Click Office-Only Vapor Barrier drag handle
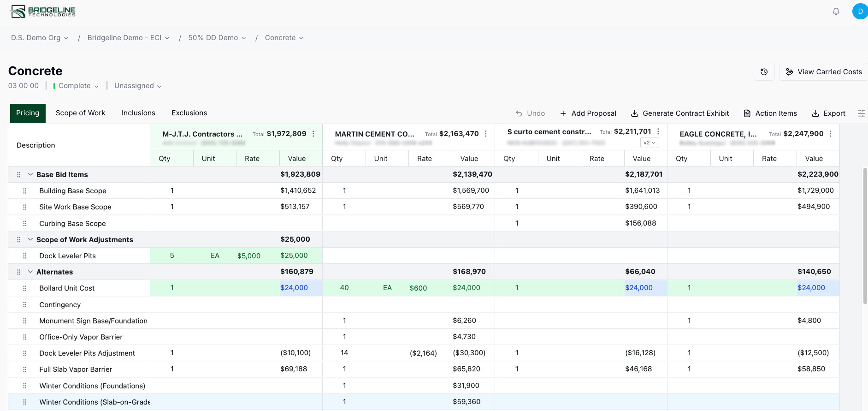This screenshot has width=868, height=411. coord(25,337)
